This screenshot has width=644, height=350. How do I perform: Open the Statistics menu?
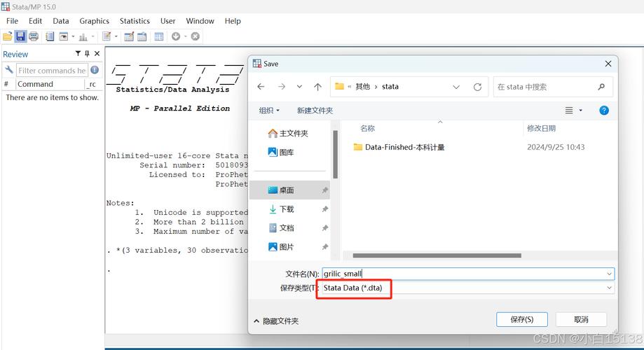pyautogui.click(x=135, y=21)
